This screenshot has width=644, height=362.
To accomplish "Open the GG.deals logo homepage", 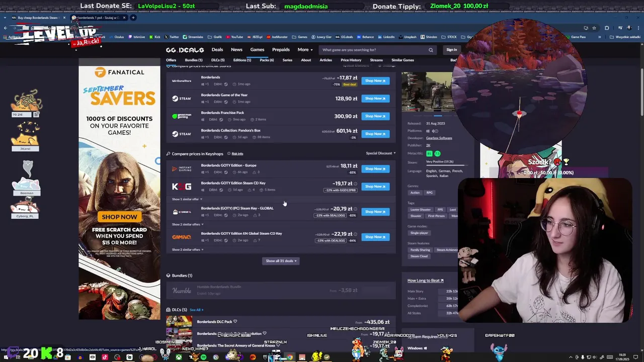I will click(x=185, y=50).
